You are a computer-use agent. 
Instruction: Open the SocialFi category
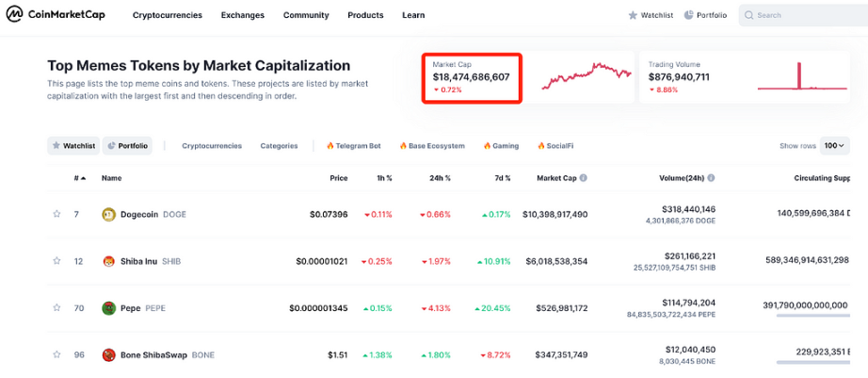tap(555, 146)
